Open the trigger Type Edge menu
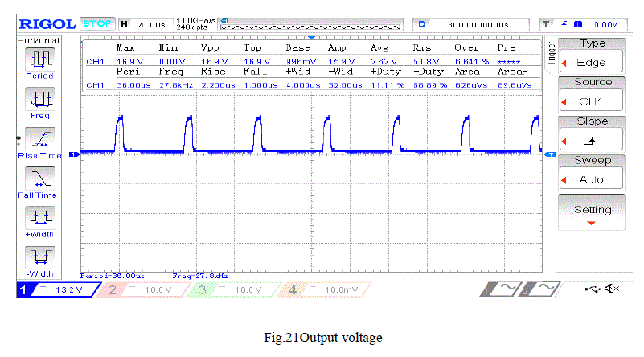Image resolution: width=644 pixels, height=357 pixels. point(592,55)
